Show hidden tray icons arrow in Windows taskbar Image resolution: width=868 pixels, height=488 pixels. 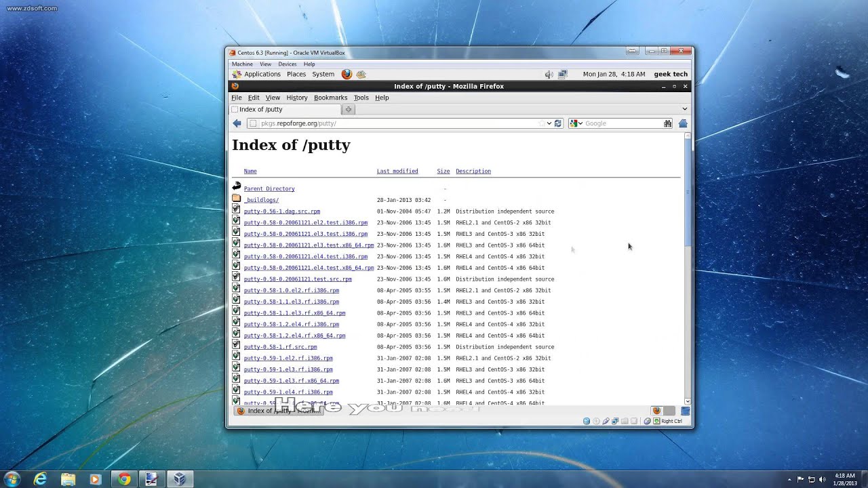point(791,479)
